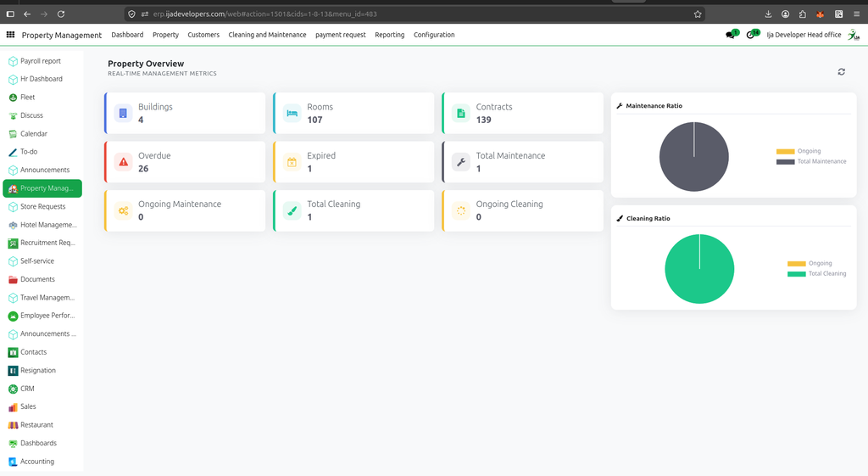Viewport: 868px width, 476px height.
Task: Open Restaurant in sidebar
Action: click(x=42, y=425)
